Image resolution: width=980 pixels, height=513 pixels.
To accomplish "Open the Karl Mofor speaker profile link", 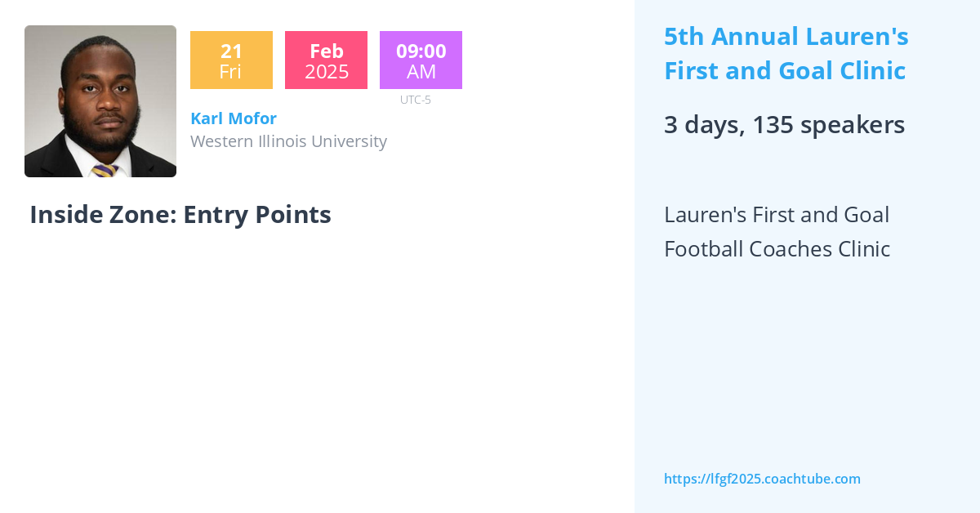I will 234,118.
